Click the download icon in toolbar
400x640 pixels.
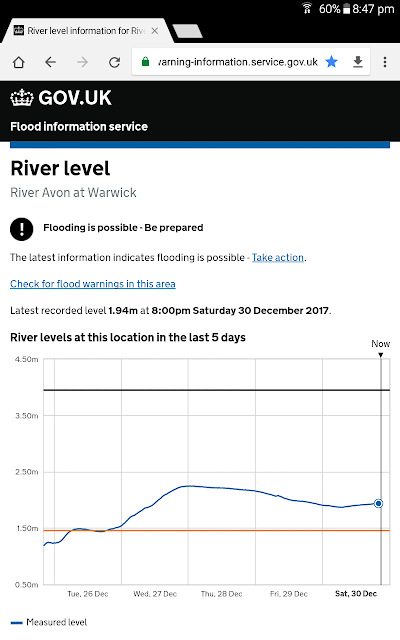click(x=358, y=62)
